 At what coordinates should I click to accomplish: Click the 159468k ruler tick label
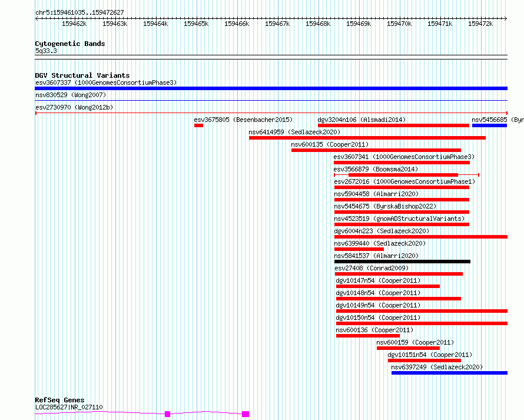[318, 24]
